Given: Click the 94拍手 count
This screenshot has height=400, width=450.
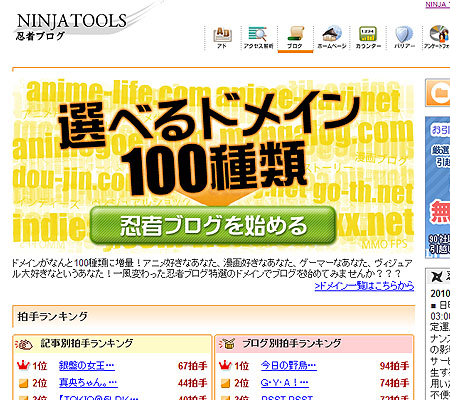Looking at the screenshot, I should [x=394, y=366].
